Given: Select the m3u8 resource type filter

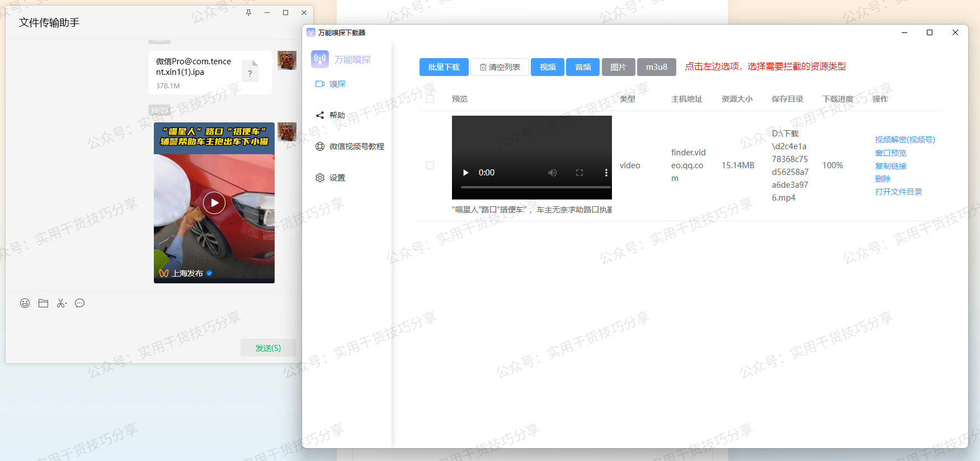Looking at the screenshot, I should (x=657, y=67).
